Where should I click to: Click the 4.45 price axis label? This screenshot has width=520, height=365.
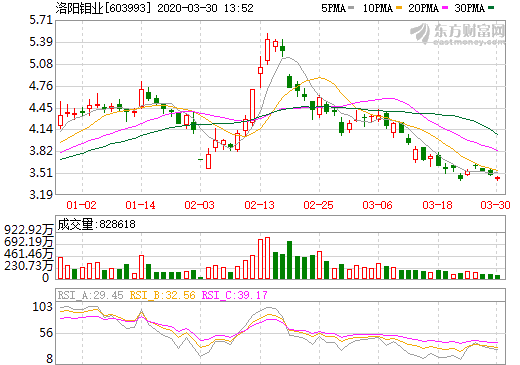(41, 108)
